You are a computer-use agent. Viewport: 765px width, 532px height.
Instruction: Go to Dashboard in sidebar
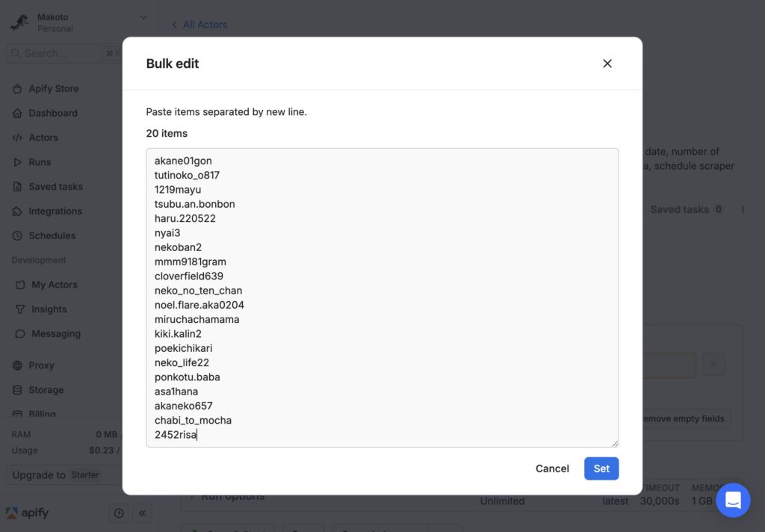[x=53, y=114]
